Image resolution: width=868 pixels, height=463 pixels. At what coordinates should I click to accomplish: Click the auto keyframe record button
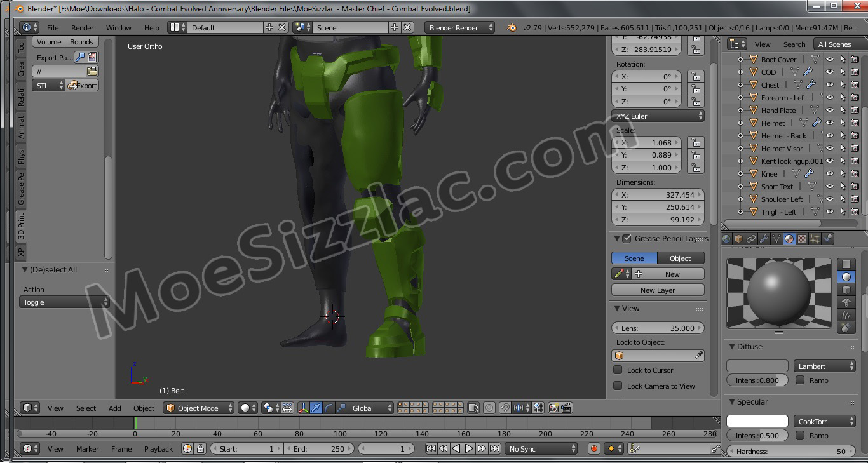coord(594,448)
